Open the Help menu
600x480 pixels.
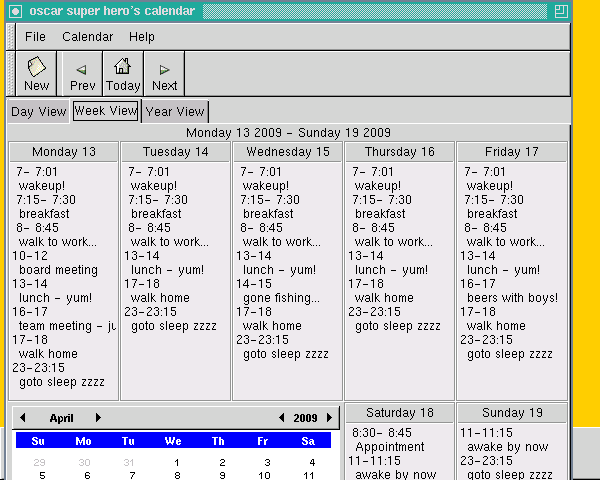(x=142, y=37)
